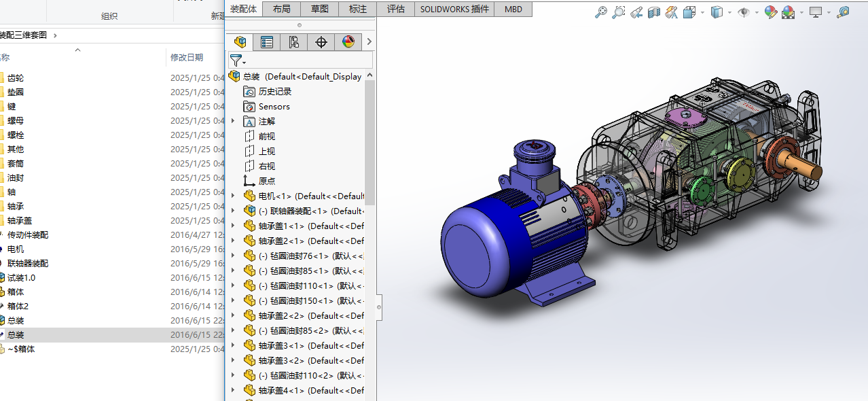Select the 齿轮 folder in file list

(x=16, y=77)
